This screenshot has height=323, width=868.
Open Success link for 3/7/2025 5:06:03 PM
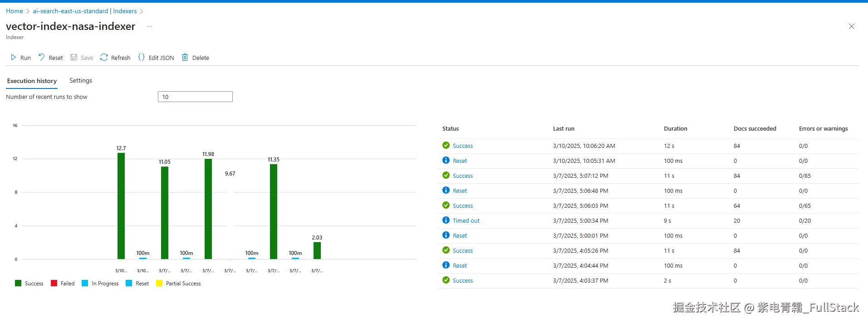[463, 206]
